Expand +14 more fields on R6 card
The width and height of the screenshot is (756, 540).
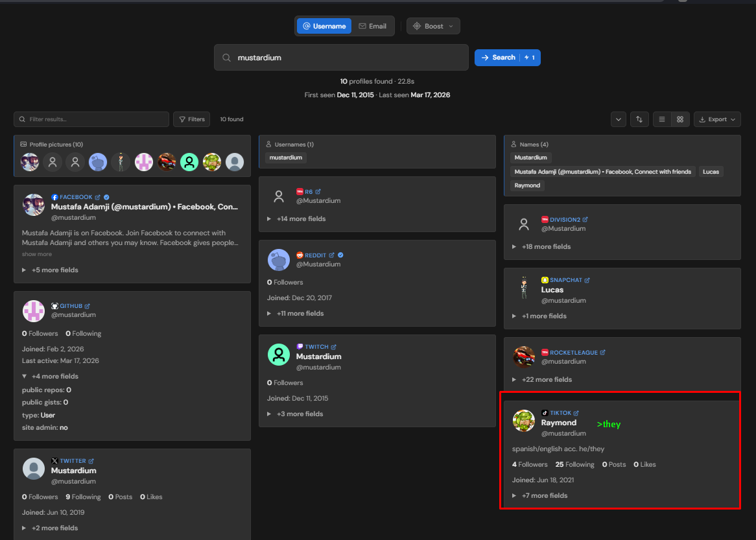coord(296,219)
